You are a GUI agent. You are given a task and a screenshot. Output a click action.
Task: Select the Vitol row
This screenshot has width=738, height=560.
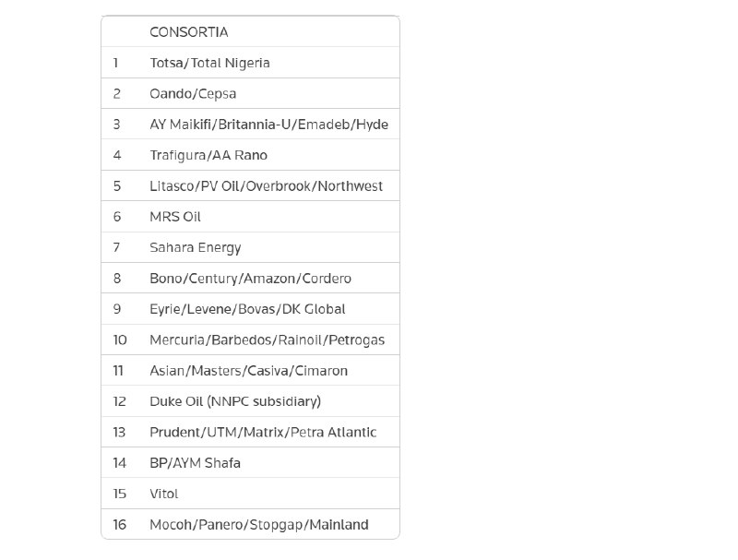pyautogui.click(x=250, y=494)
